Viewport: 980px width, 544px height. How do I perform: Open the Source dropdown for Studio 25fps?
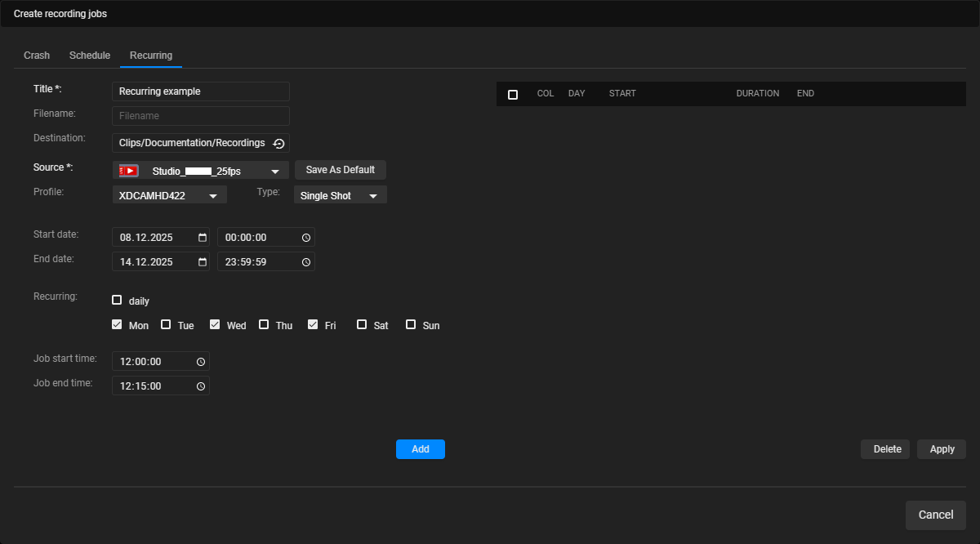(274, 170)
